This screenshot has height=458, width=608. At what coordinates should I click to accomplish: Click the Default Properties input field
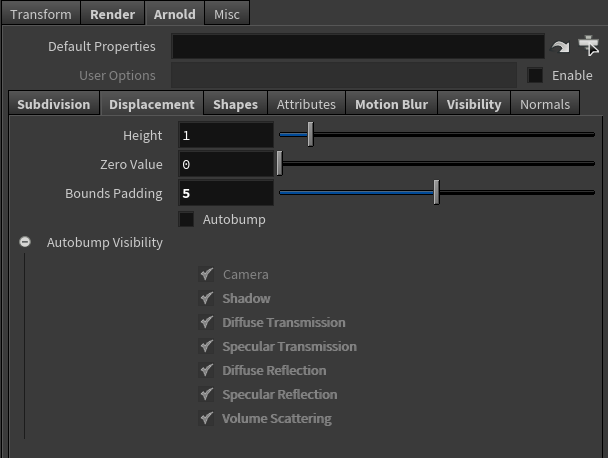(358, 47)
